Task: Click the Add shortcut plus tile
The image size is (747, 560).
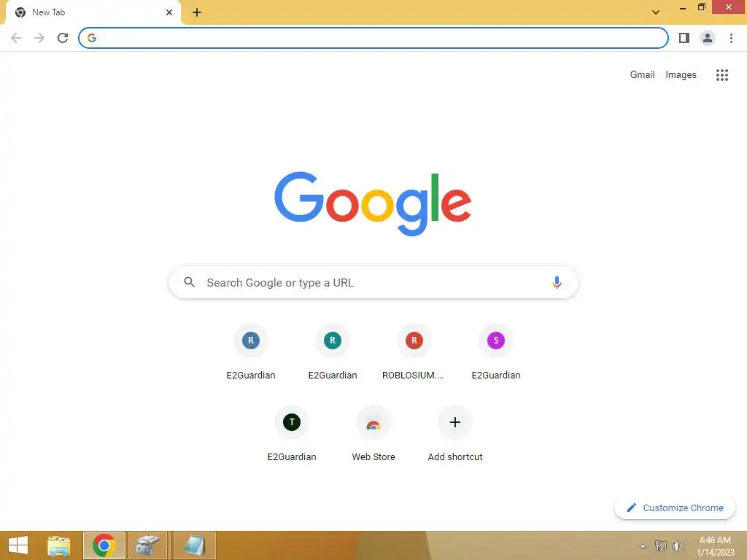Action: (x=455, y=422)
